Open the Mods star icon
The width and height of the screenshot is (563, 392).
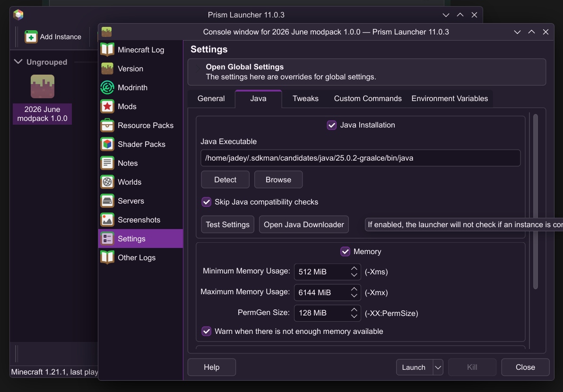(107, 107)
